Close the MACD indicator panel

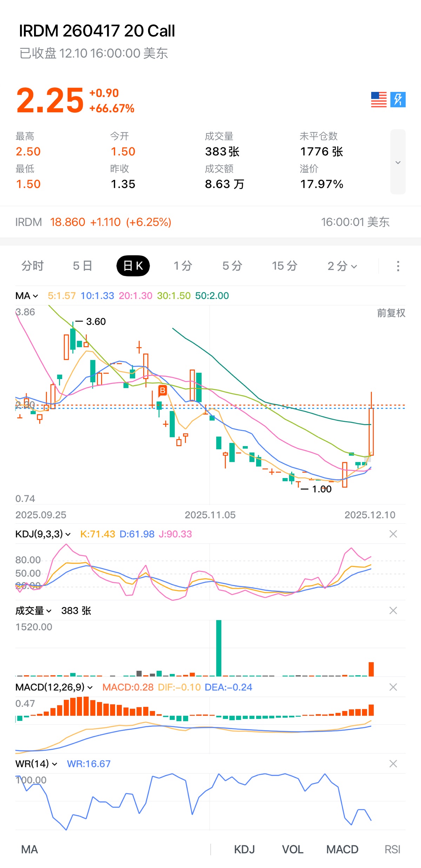pos(393,687)
